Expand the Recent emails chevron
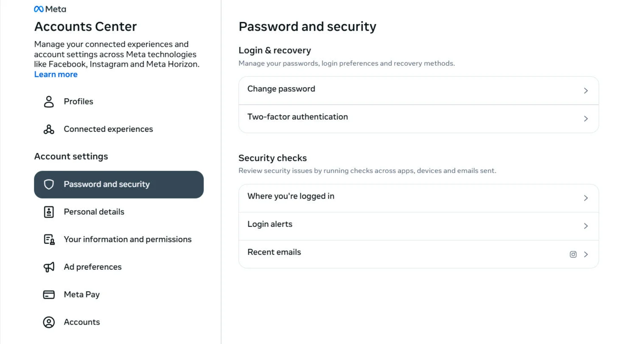 pos(586,254)
